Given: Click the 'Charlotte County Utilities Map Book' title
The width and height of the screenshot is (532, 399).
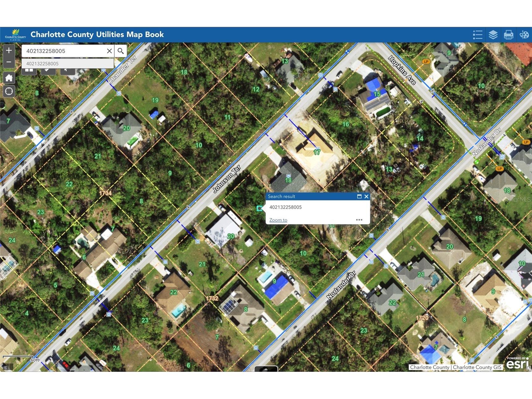Looking at the screenshot, I should [97, 34].
